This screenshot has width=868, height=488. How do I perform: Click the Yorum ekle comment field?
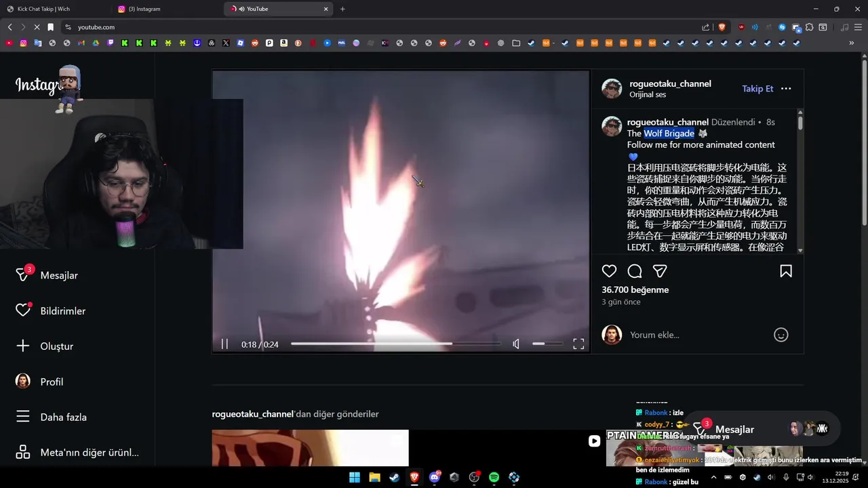[698, 335]
